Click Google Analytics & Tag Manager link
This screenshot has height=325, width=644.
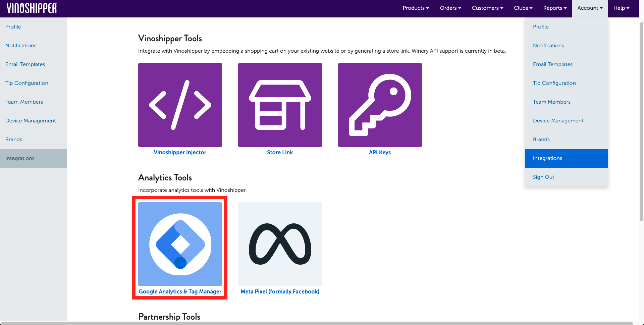(x=180, y=291)
